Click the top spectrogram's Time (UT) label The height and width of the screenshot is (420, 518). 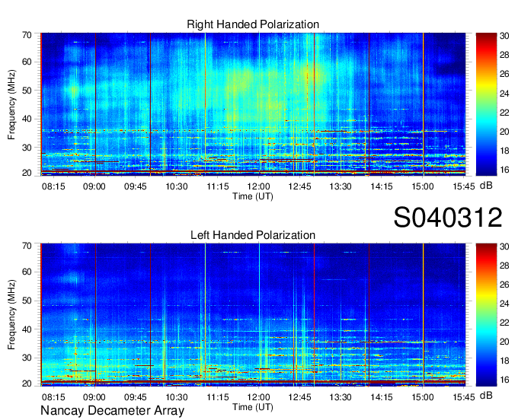(253, 196)
